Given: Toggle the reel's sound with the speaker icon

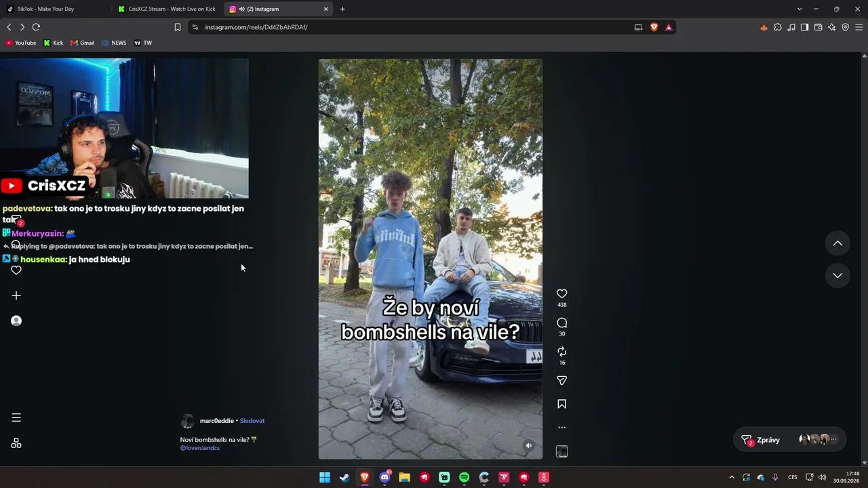Looking at the screenshot, I should [x=529, y=445].
